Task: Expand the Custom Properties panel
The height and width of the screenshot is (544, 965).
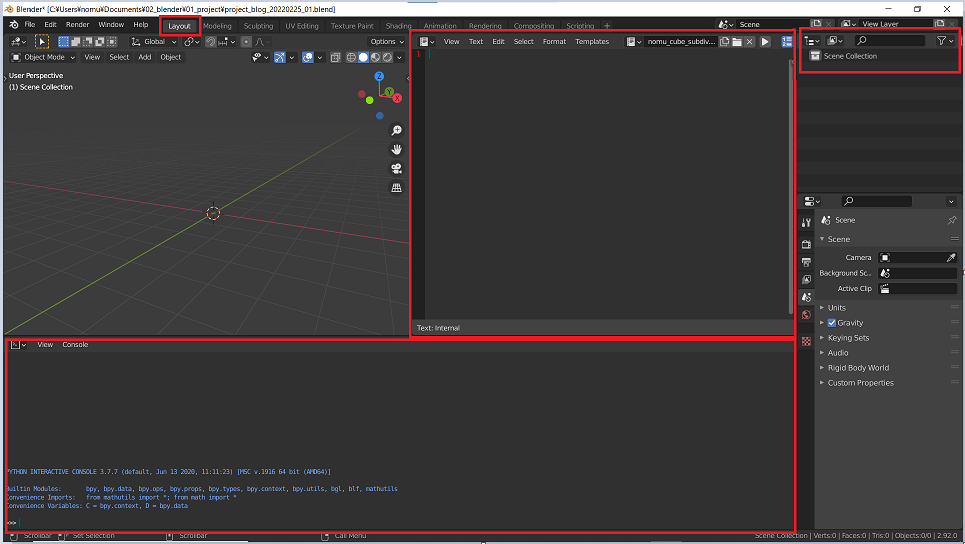Action: pyautogui.click(x=860, y=383)
